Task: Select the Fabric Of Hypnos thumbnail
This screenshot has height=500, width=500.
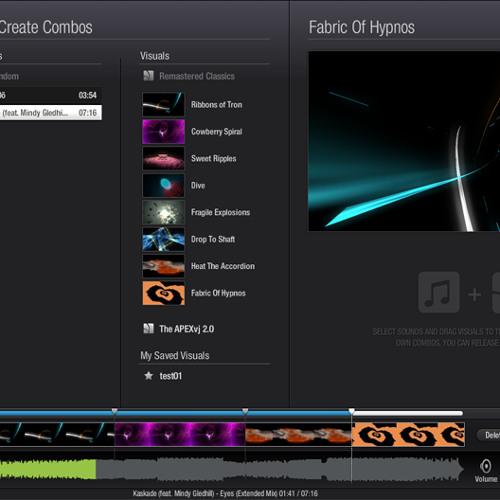Action: 163,293
